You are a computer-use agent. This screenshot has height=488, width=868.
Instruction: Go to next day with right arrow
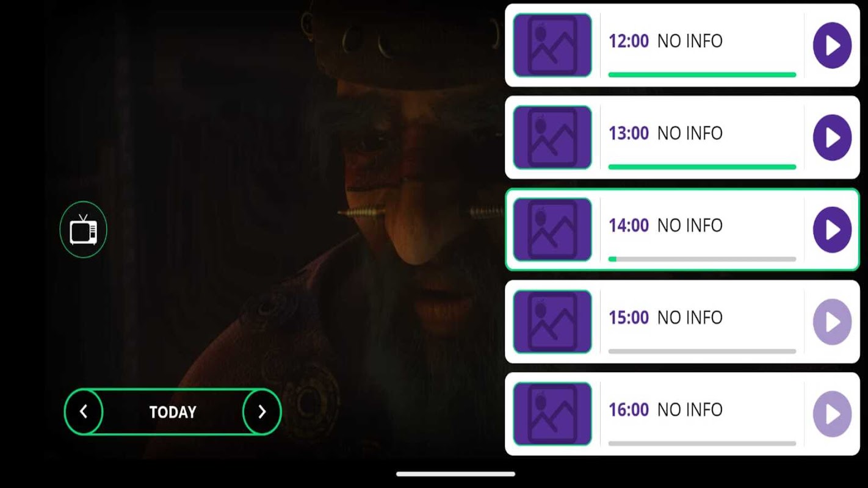(x=262, y=412)
